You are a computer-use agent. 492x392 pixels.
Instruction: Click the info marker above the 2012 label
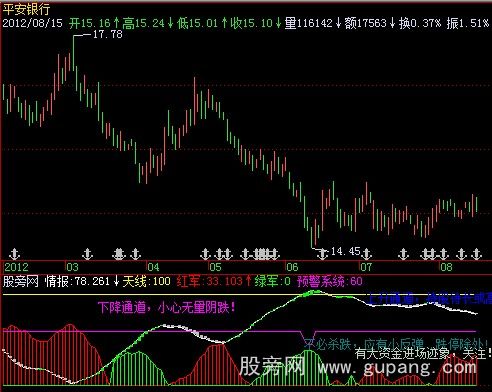point(14,254)
